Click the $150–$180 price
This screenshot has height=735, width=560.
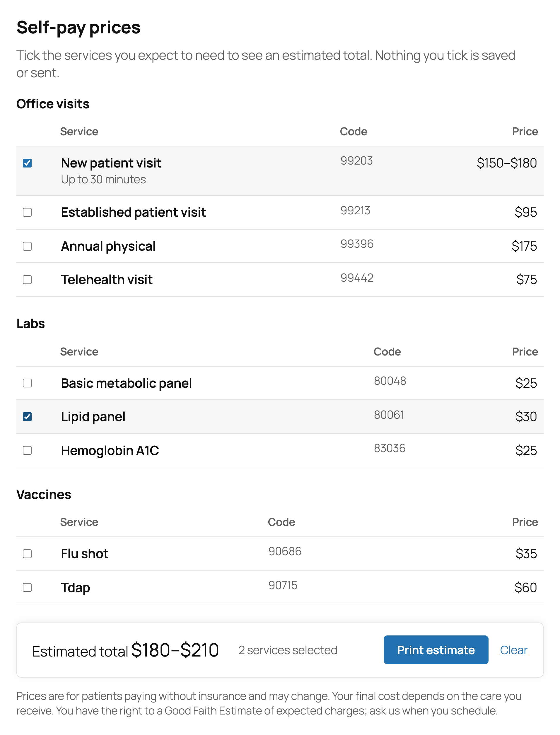pyautogui.click(x=507, y=163)
